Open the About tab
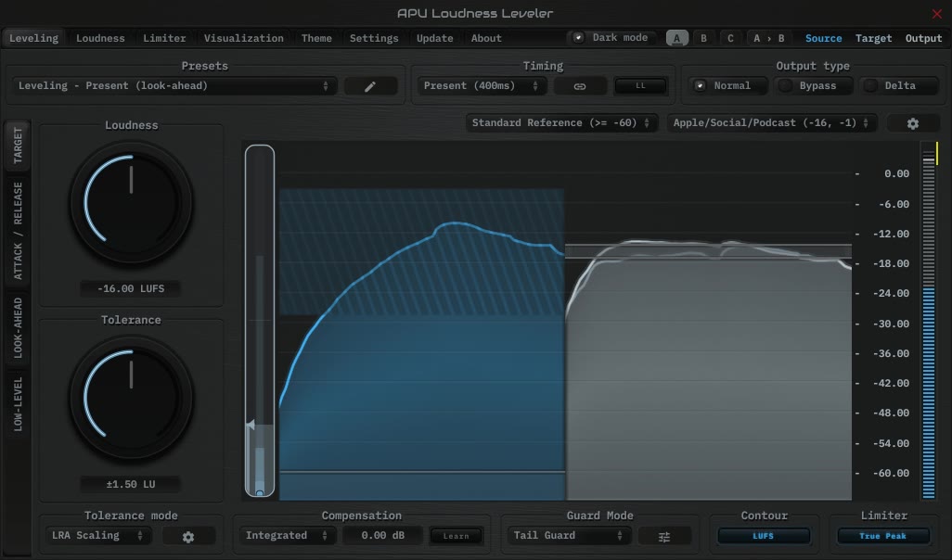Screen dimensions: 952x560 (x=486, y=38)
